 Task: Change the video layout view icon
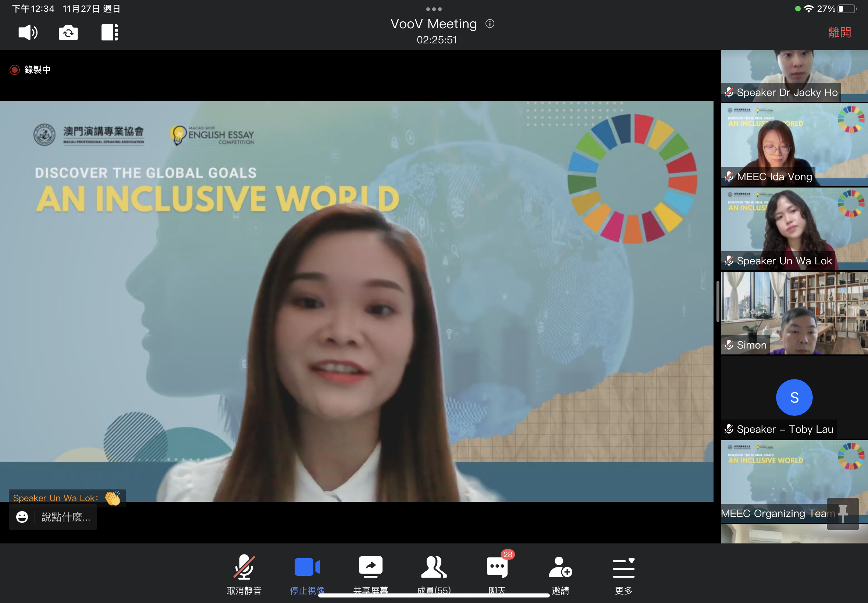(x=110, y=32)
